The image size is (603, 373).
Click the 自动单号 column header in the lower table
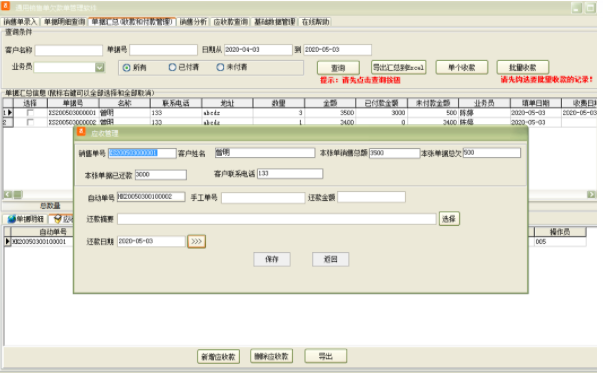(53, 231)
